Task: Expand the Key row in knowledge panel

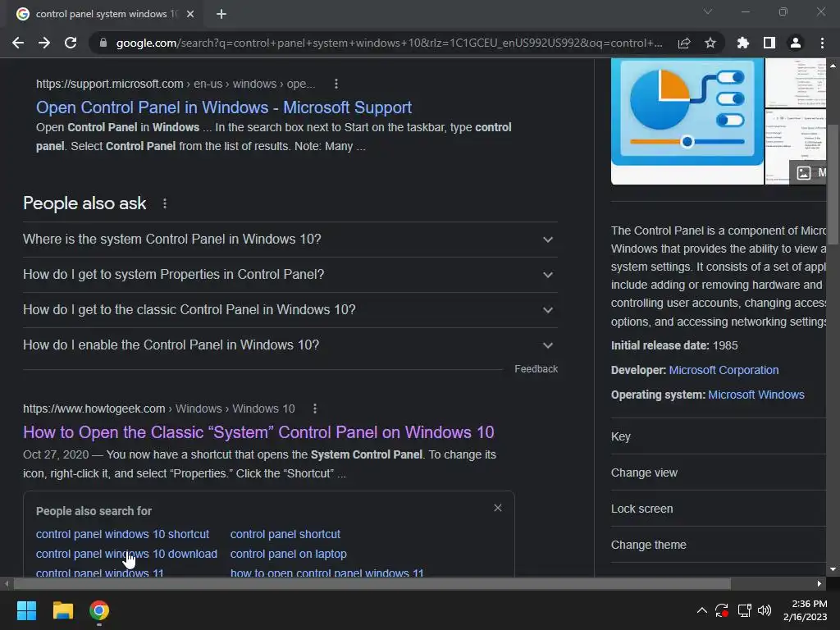Action: pos(719,436)
